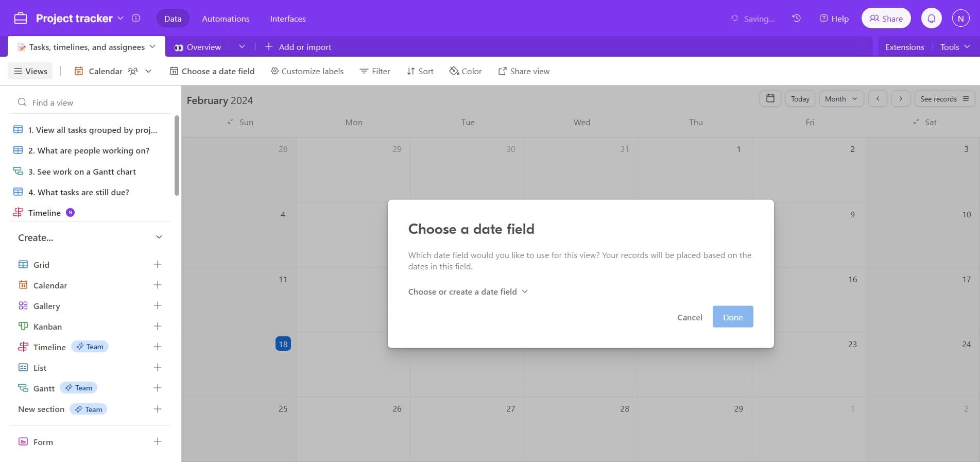Switch to the Interfaces tab

click(x=288, y=19)
